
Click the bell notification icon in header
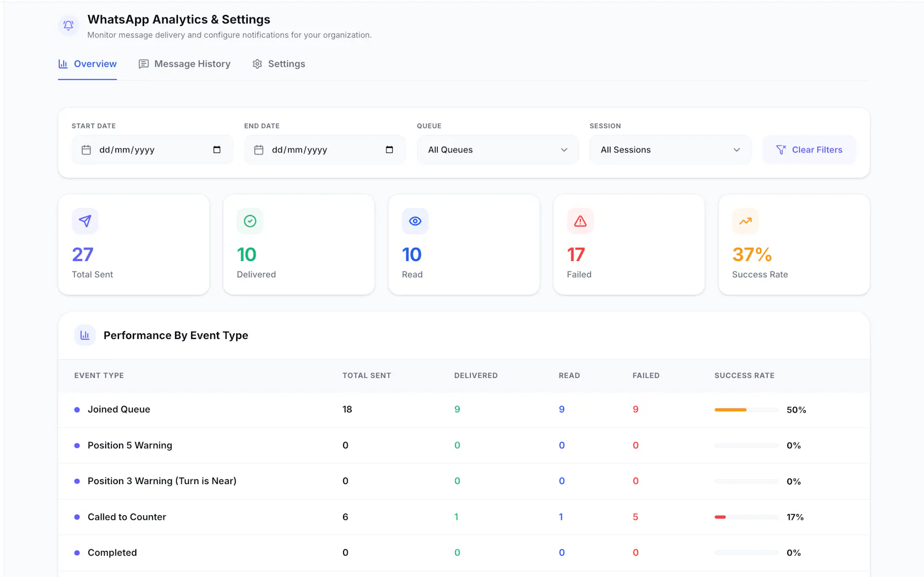(x=68, y=25)
